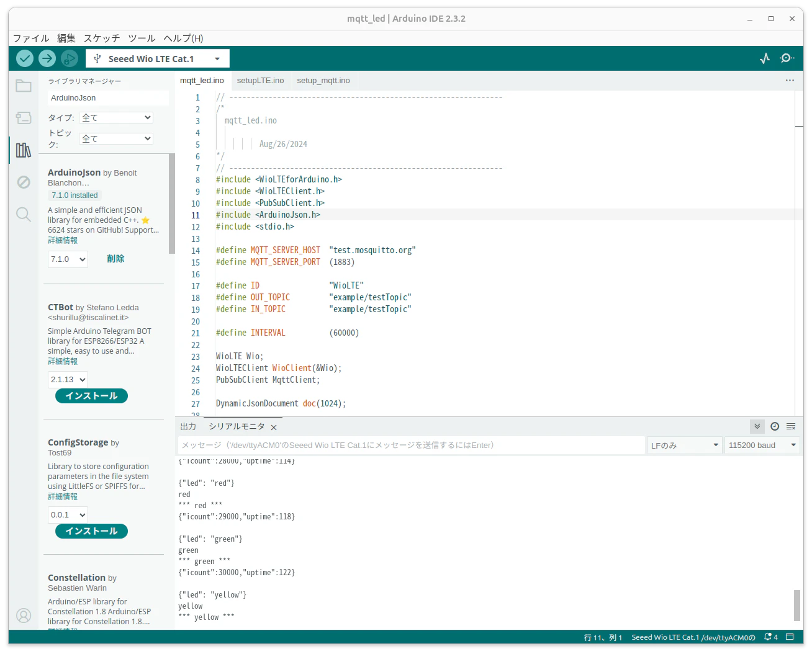Viewport: 812px width, 654px height.
Task: Open the Search sidebar panel
Action: (x=24, y=215)
